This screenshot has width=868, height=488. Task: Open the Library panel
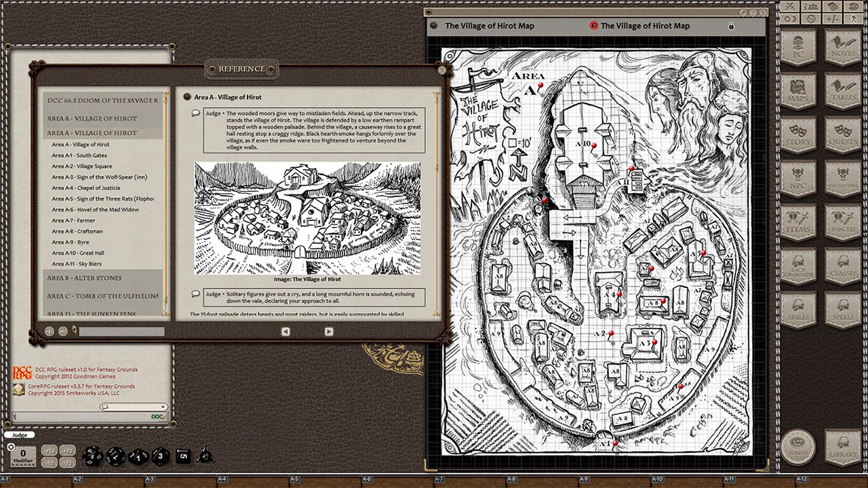coord(843,447)
